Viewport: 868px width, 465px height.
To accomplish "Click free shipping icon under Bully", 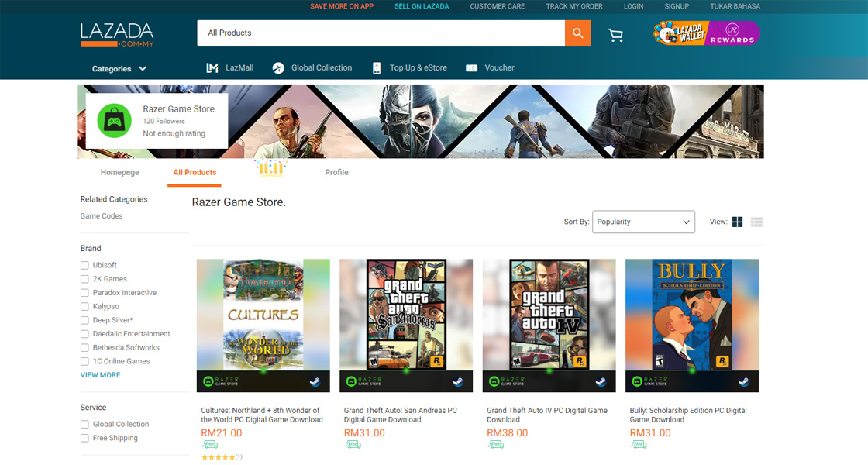I will point(639,445).
